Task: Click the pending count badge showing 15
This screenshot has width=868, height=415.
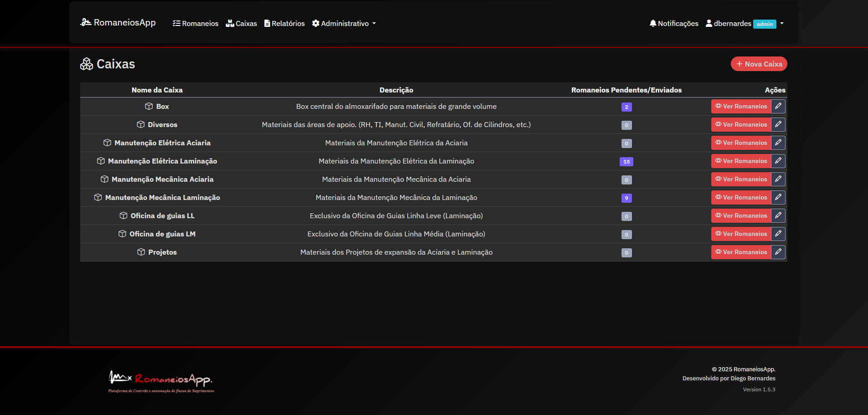Action: [x=627, y=162]
